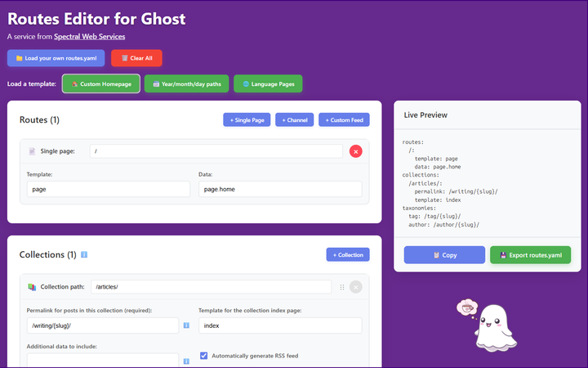Click the Routes (1) heading
The height and width of the screenshot is (368, 588).
[x=39, y=119]
